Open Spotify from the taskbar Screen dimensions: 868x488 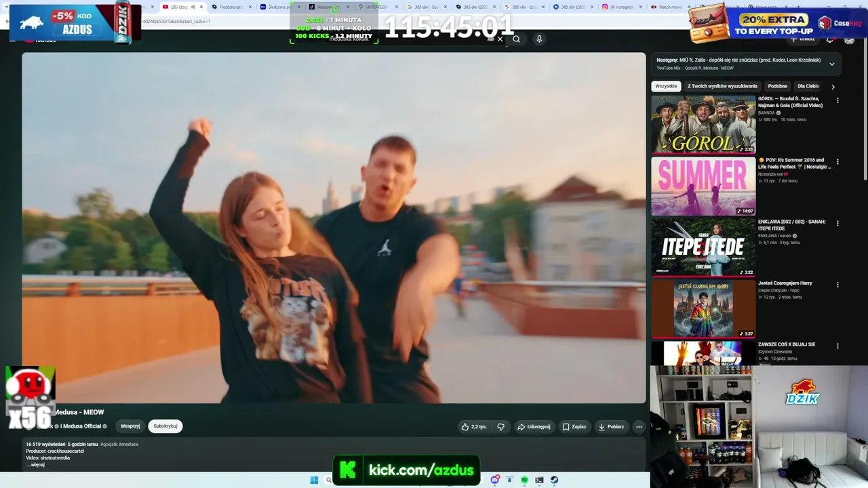coord(525,480)
